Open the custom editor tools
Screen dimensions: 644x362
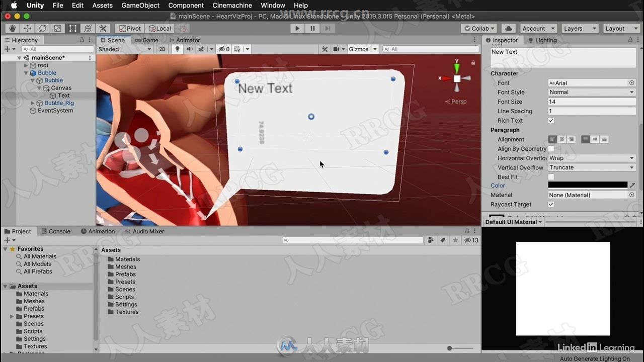coord(103,29)
